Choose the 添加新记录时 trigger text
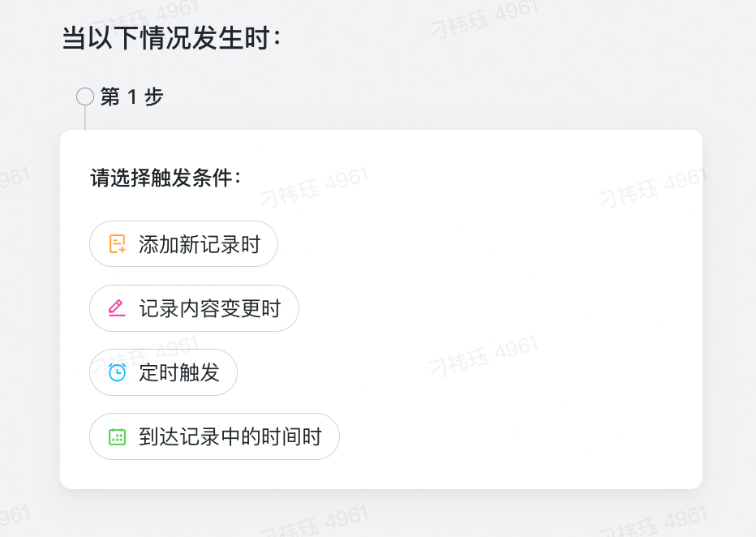Screen dimensions: 756x537 [200, 244]
